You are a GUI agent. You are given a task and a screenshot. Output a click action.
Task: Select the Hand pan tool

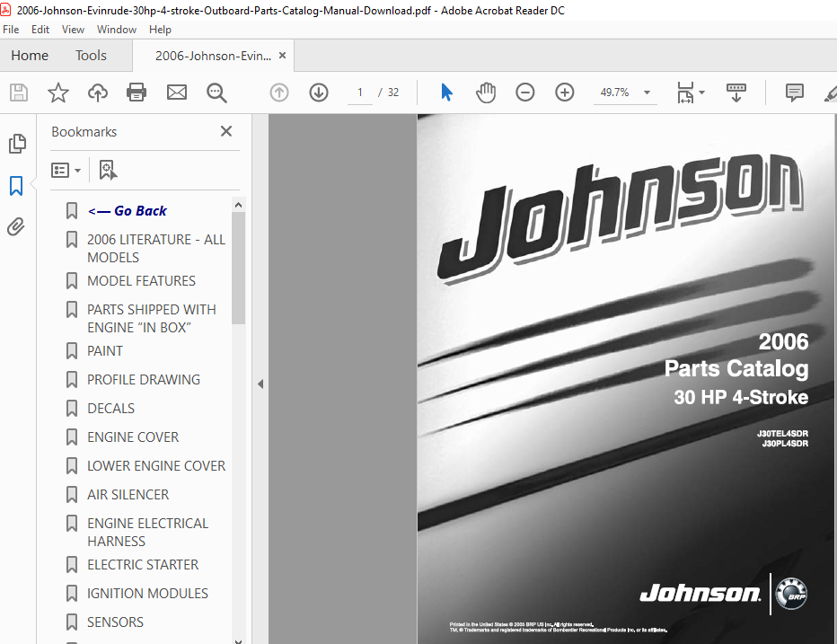coord(486,93)
